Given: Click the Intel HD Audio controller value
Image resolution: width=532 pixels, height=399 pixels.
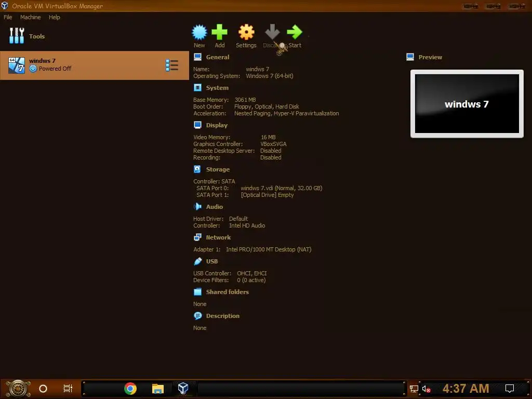Looking at the screenshot, I should point(247,225).
